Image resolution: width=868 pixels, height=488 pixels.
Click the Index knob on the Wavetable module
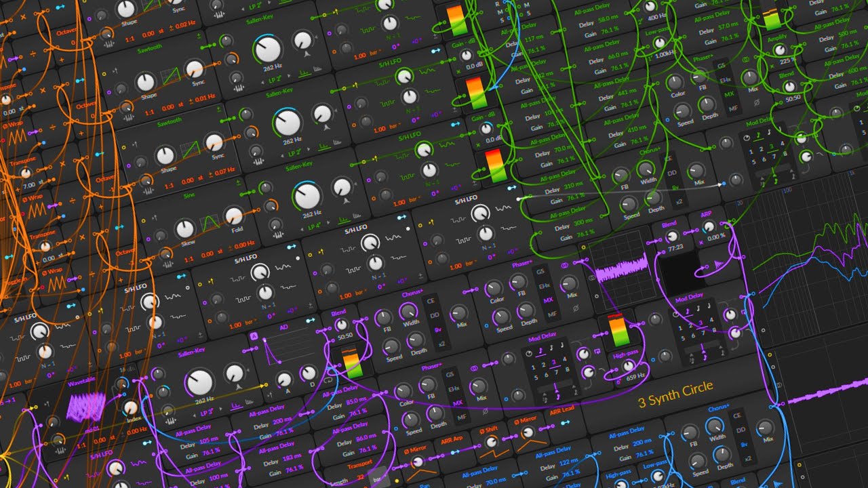[130, 407]
